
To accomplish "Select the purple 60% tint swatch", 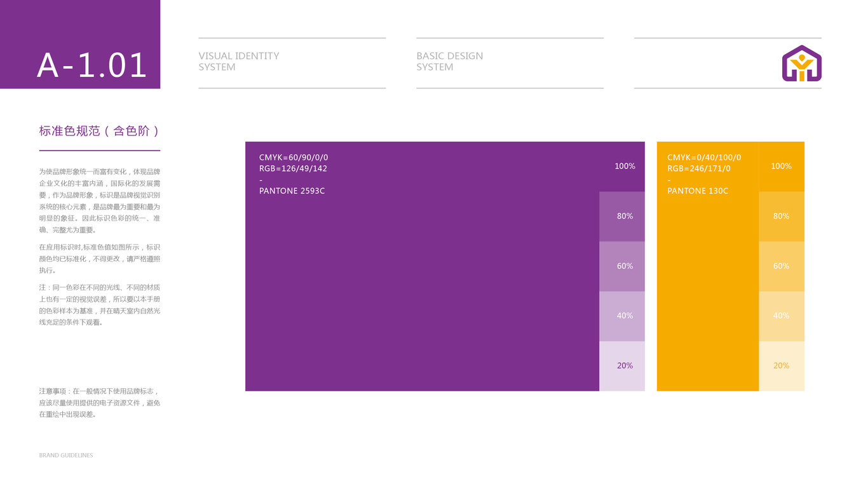I will (622, 266).
